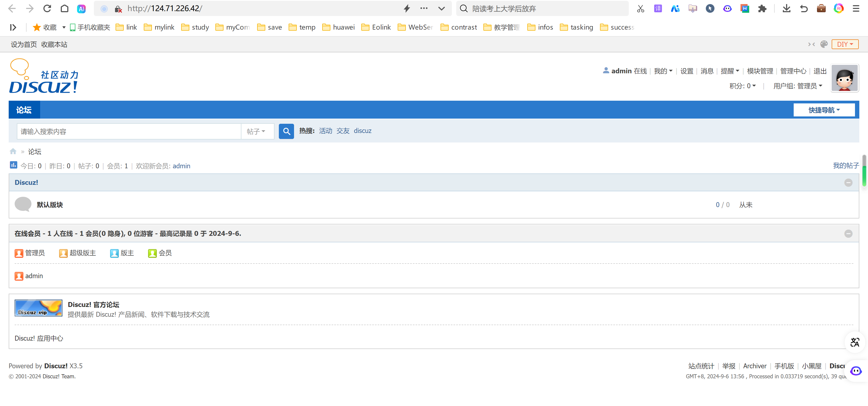Click the lightning speed mode icon
Image resolution: width=868 pixels, height=406 pixels.
point(407,8)
